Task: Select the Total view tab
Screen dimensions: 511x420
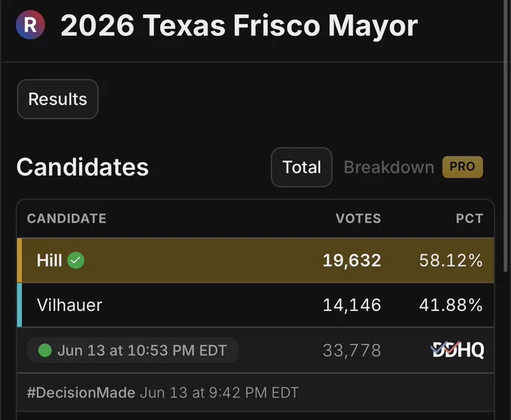Action: pos(301,167)
